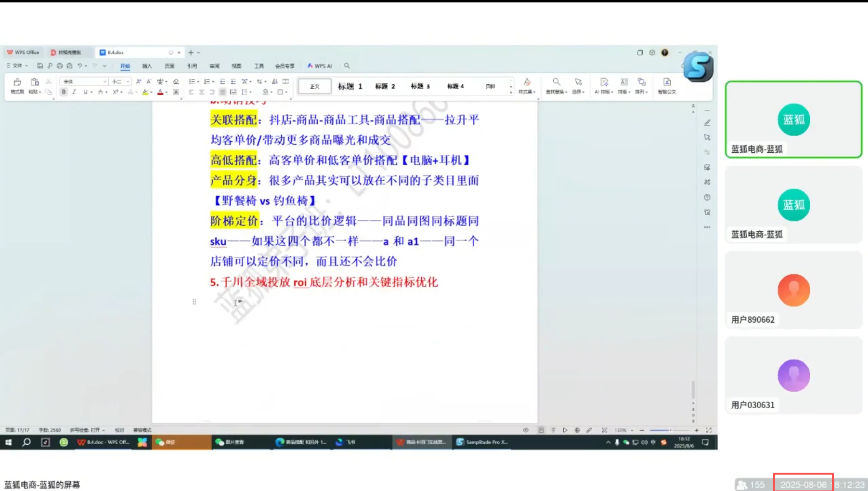Toggle bold formatting button
Image resolution: width=868 pixels, height=491 pixels.
[64, 92]
